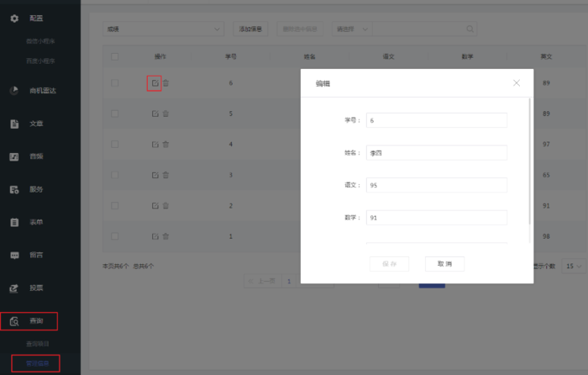Click the 英文 column header

click(546, 56)
